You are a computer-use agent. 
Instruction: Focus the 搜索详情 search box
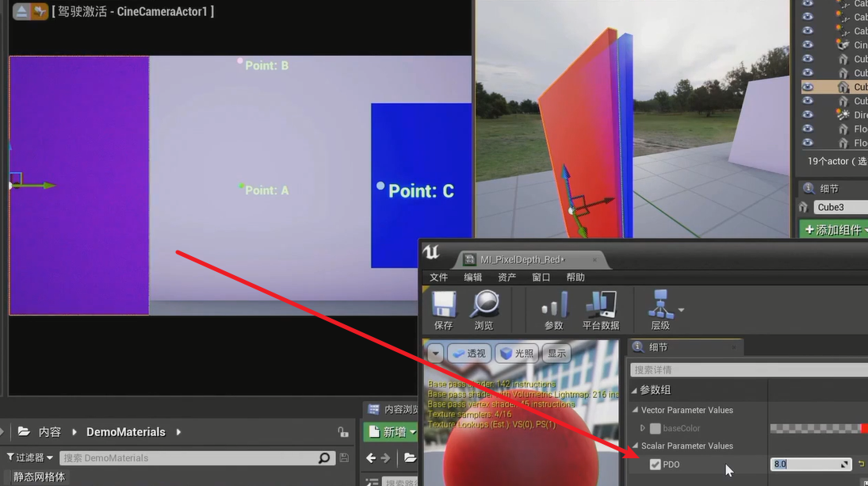[749, 369]
